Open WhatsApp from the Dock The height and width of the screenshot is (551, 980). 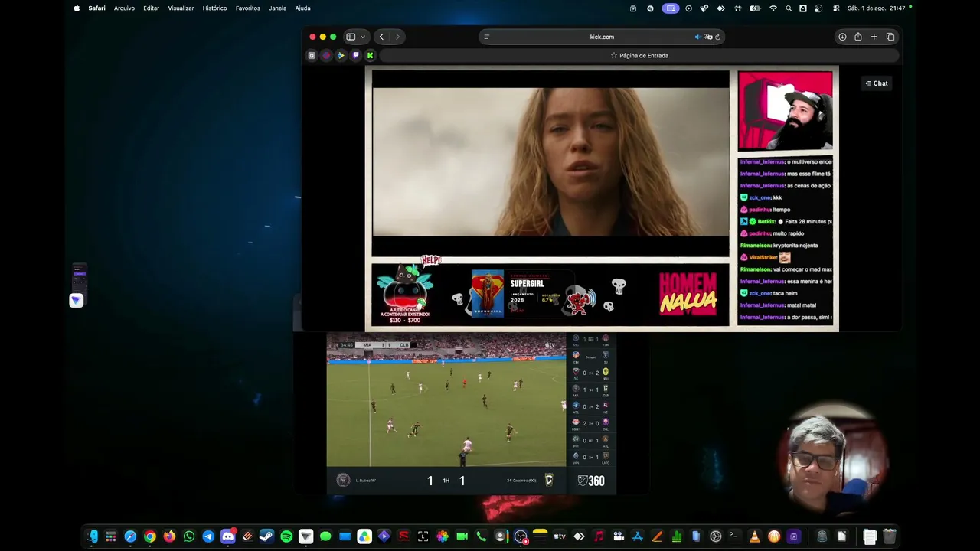click(x=189, y=536)
